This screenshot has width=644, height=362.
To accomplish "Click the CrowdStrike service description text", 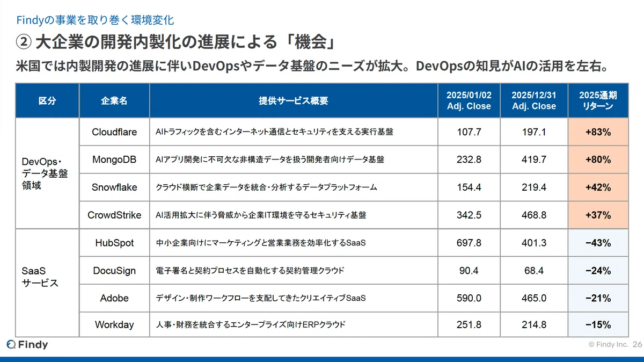I will click(x=260, y=215).
